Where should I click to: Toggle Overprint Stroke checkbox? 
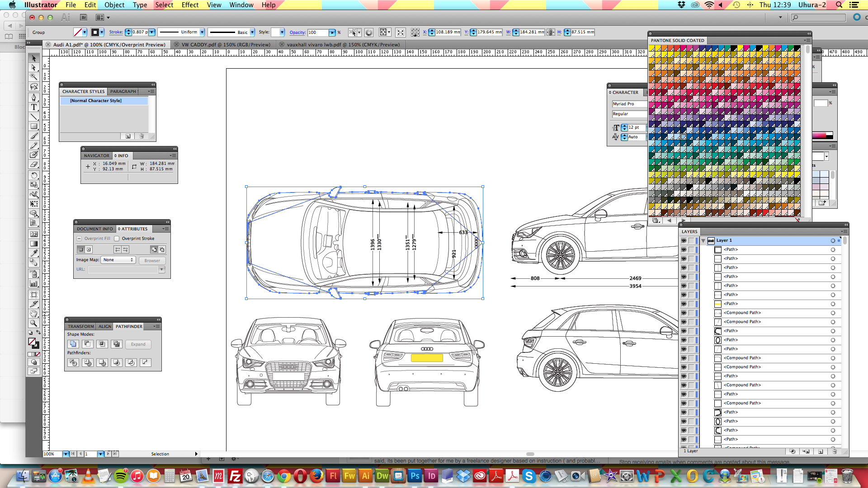(x=116, y=238)
